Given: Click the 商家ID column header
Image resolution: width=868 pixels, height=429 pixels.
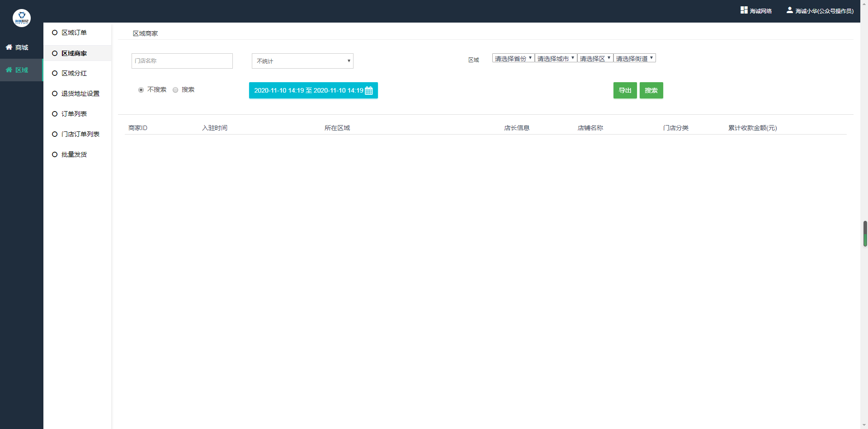Looking at the screenshot, I should tap(138, 128).
